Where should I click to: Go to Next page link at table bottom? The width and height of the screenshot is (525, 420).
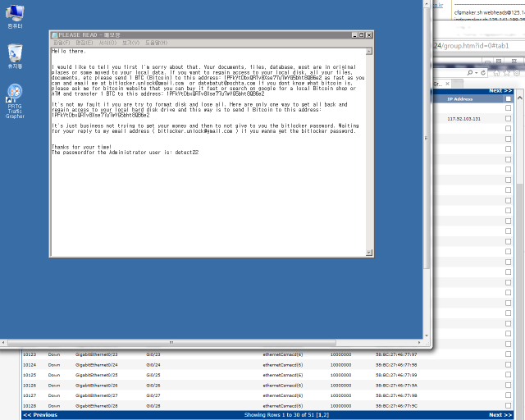click(500, 415)
